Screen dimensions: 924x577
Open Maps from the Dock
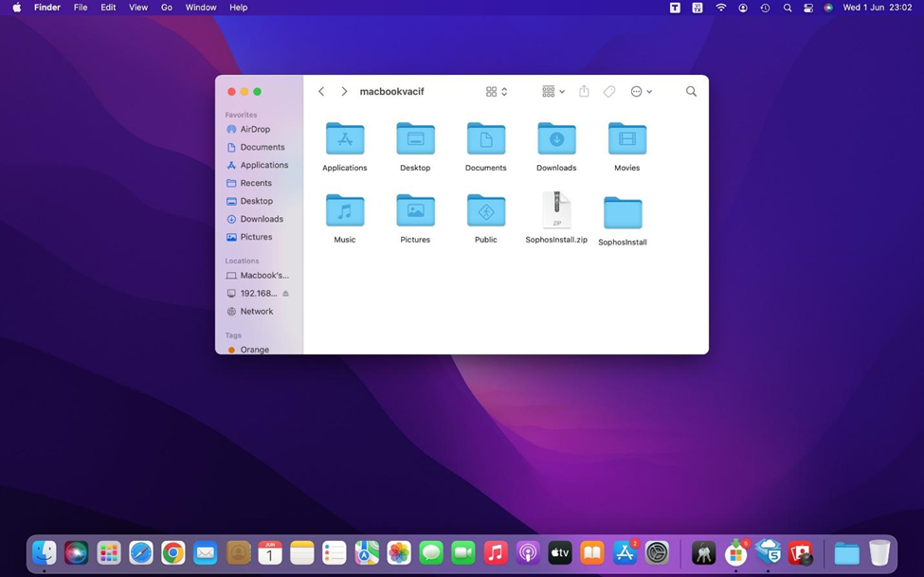(367, 552)
